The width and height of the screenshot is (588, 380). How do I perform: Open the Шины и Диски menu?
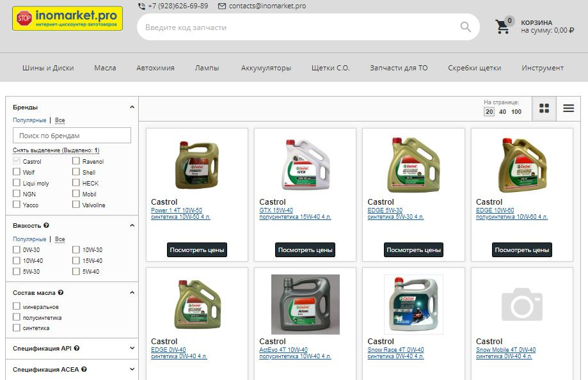click(x=48, y=68)
